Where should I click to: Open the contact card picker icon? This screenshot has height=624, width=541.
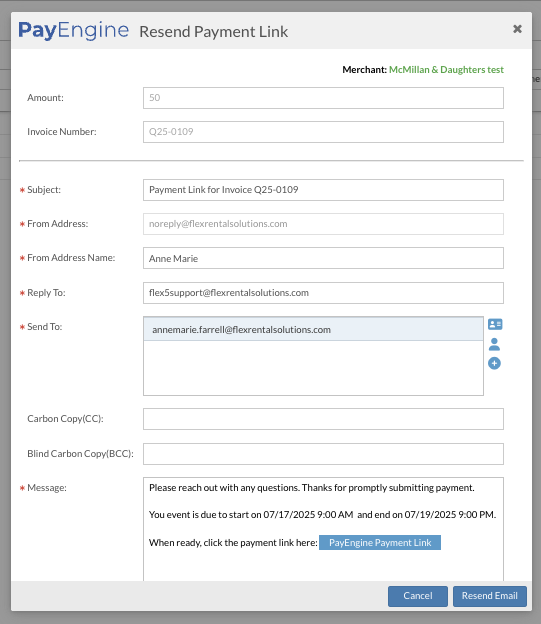pyautogui.click(x=495, y=324)
